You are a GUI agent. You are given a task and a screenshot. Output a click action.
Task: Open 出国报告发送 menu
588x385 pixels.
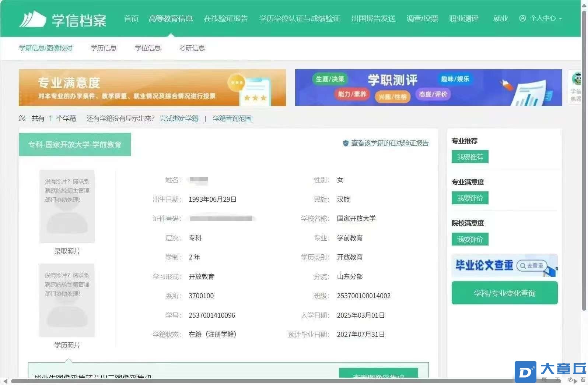coord(373,18)
